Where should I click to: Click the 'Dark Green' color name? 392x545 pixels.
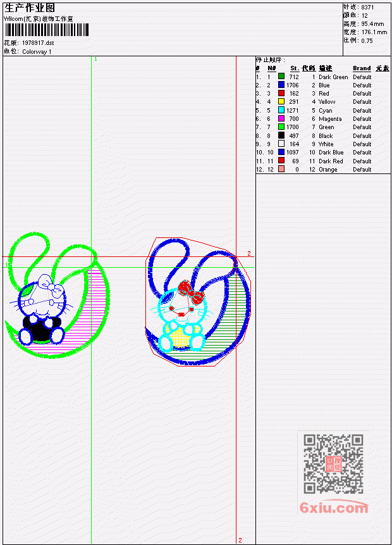pyautogui.click(x=333, y=77)
